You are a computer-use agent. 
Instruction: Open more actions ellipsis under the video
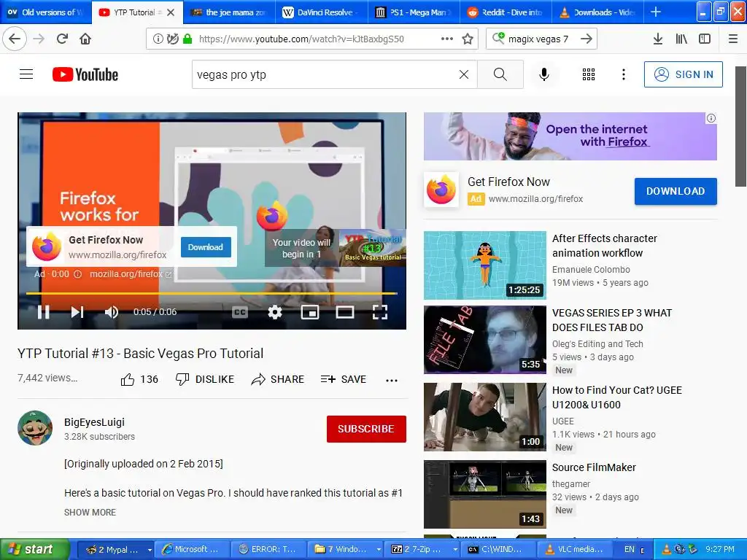coord(392,380)
